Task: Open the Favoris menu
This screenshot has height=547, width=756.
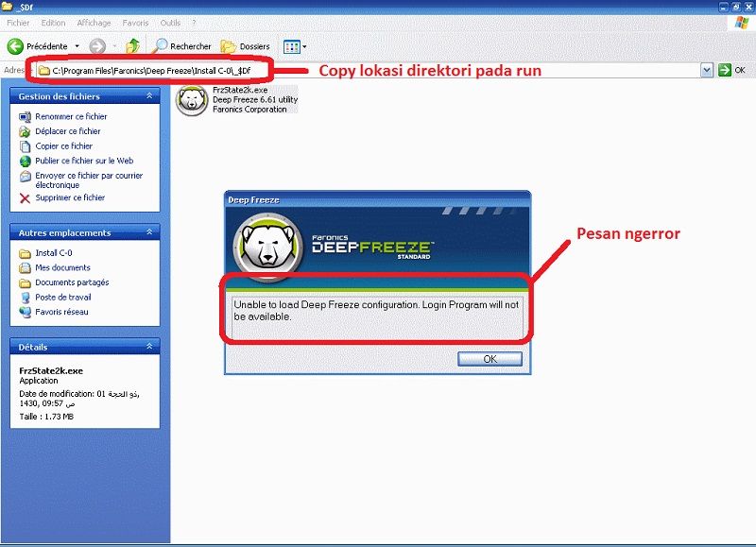Action: (135, 23)
